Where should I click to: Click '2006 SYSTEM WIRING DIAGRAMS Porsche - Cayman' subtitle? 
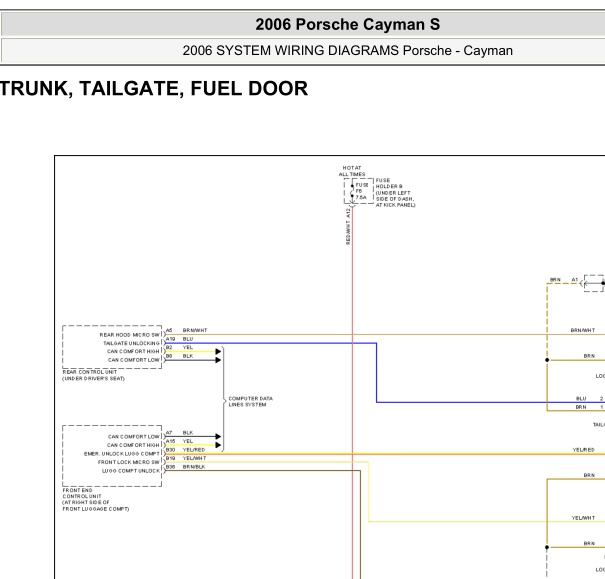click(347, 51)
